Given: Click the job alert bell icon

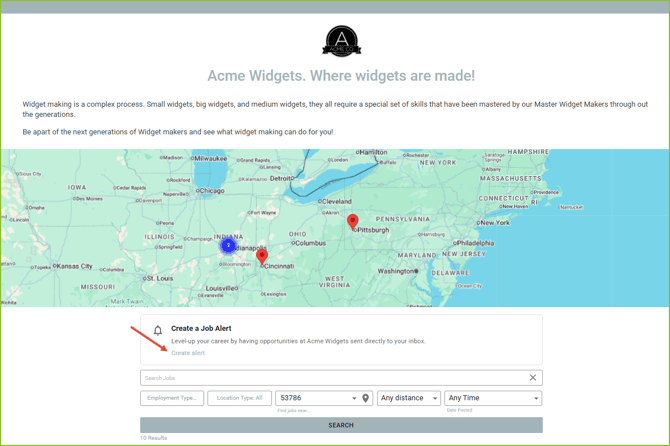Looking at the screenshot, I should click(157, 330).
